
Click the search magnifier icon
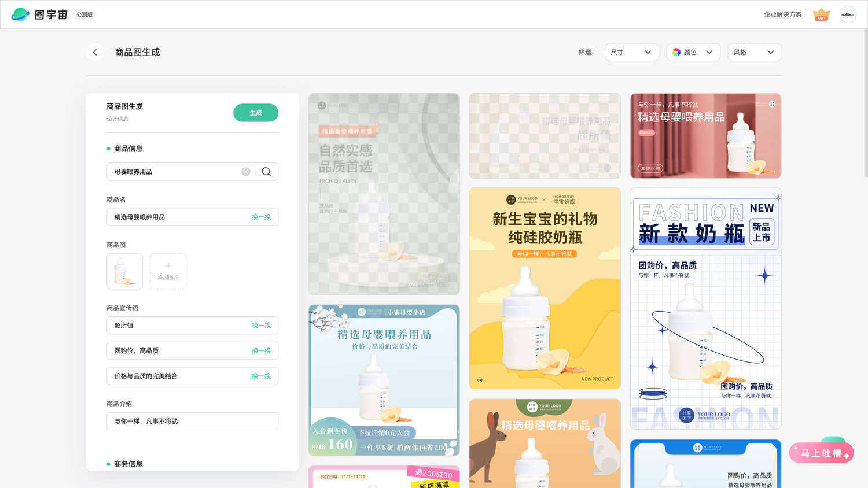click(x=266, y=172)
